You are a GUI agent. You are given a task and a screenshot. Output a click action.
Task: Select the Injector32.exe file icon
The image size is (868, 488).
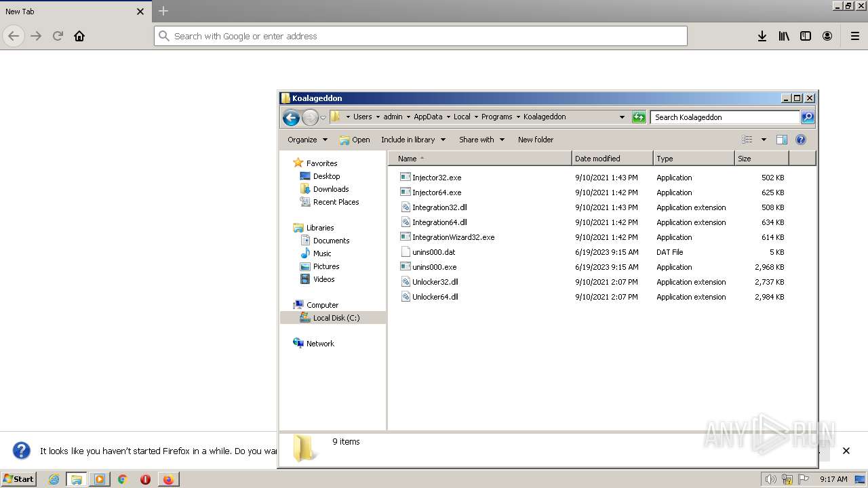pyautogui.click(x=406, y=178)
